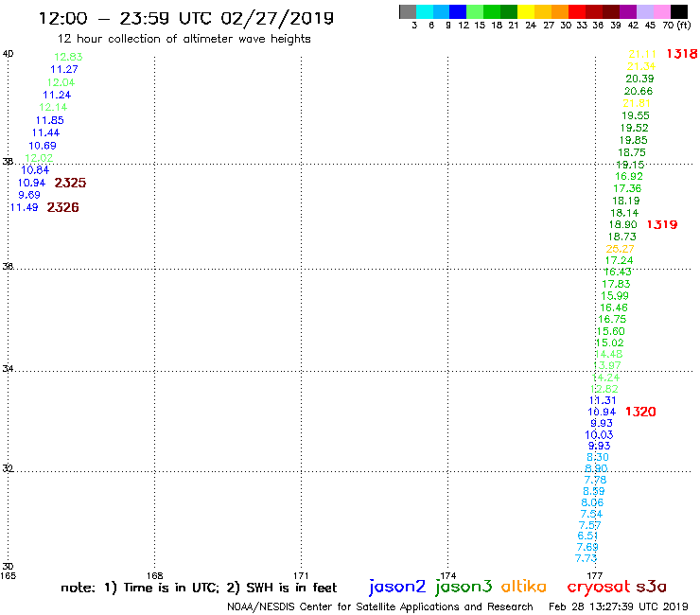Viewport: 700px width, 615px height.
Task: Click the wave height value '12.83'
Action: pos(68,57)
